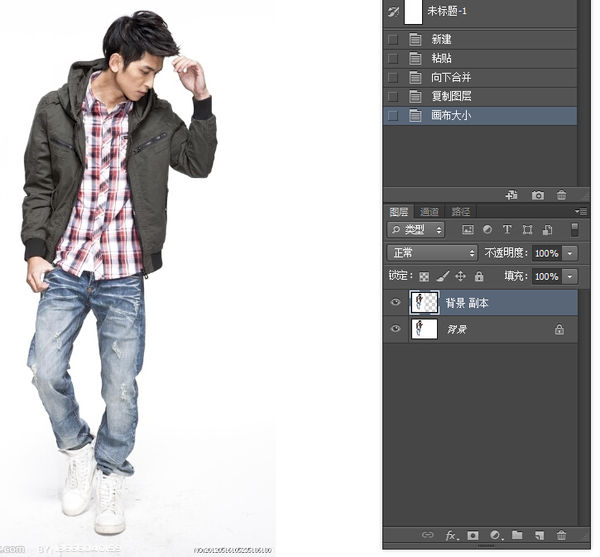Filter layers by smart objects icon
600x557 pixels.
click(547, 230)
